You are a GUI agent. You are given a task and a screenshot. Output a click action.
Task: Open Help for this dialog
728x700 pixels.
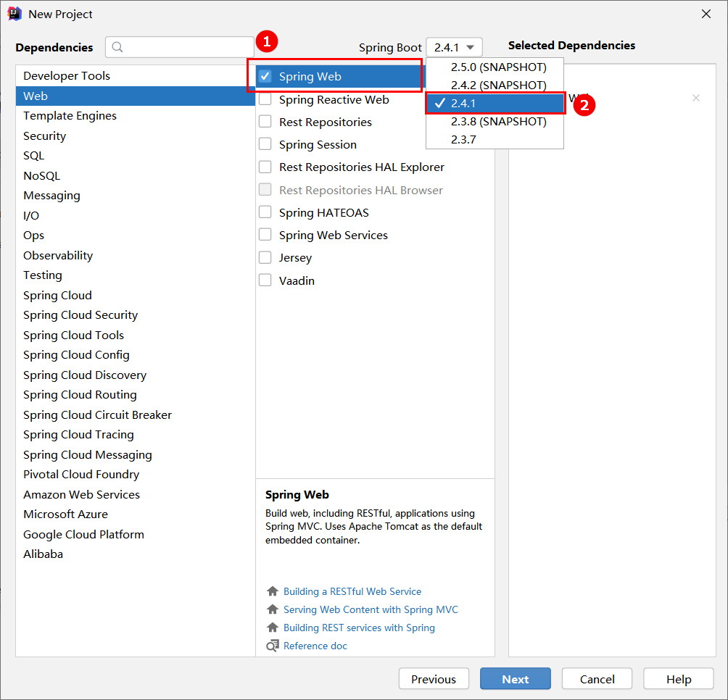[679, 679]
